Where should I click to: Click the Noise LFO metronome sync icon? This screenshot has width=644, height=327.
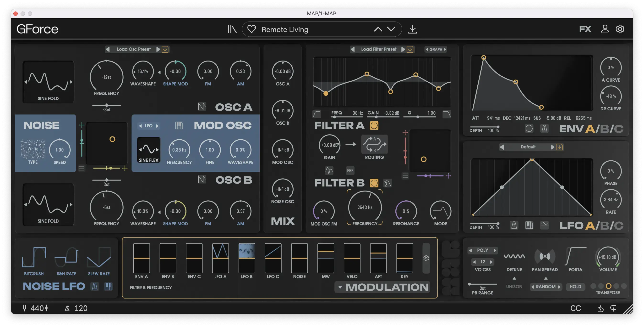pos(95,287)
